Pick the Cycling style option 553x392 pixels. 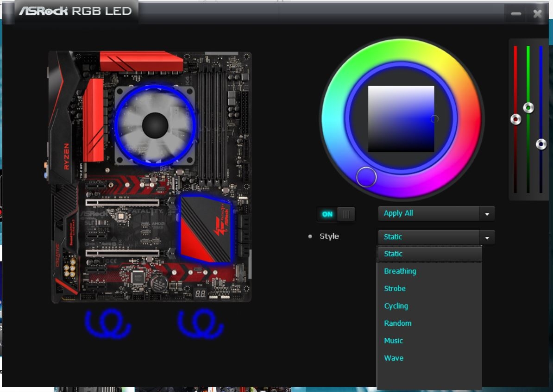tap(396, 306)
